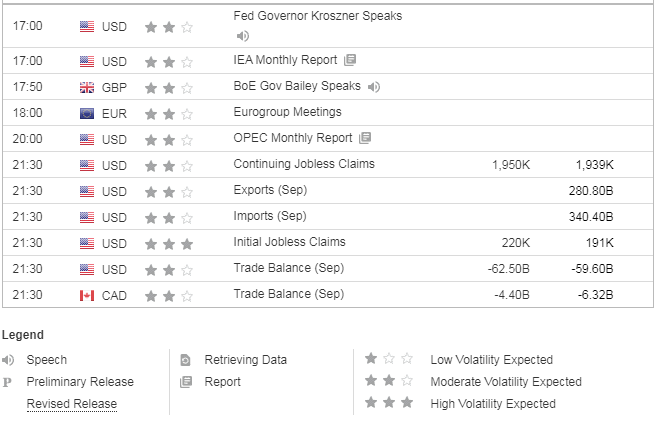Click the EU flag in EUR row
Screen dimensions: 658x423
click(x=87, y=114)
